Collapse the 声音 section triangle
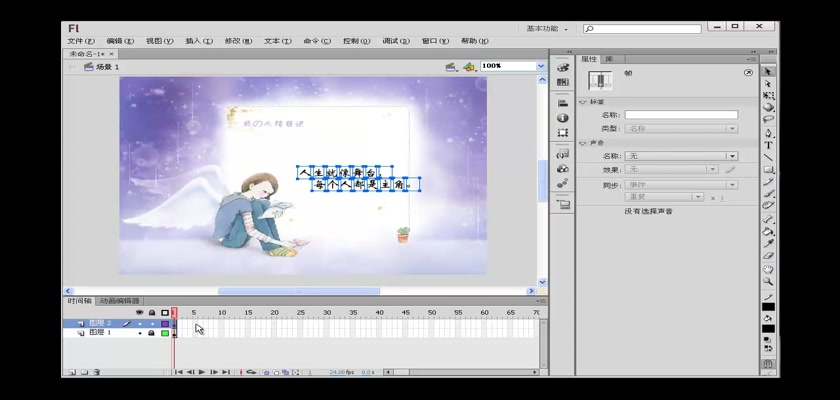 coord(583,143)
